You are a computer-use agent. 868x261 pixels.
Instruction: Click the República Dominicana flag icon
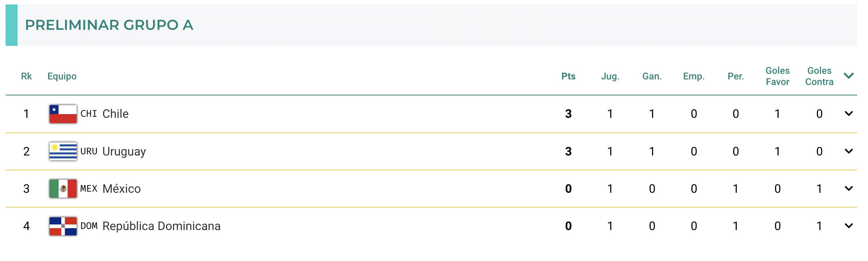(x=63, y=226)
